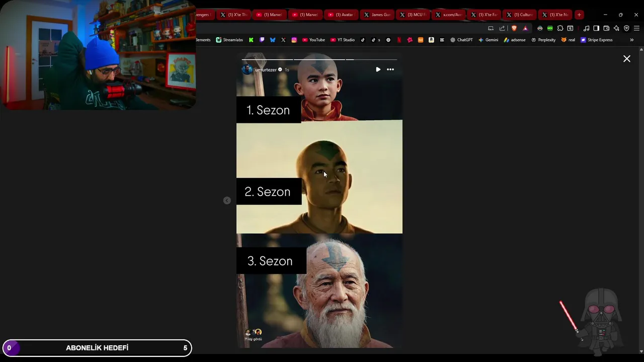Open the Twitch bookmark icon
Image resolution: width=644 pixels, height=362 pixels.
click(x=262, y=40)
